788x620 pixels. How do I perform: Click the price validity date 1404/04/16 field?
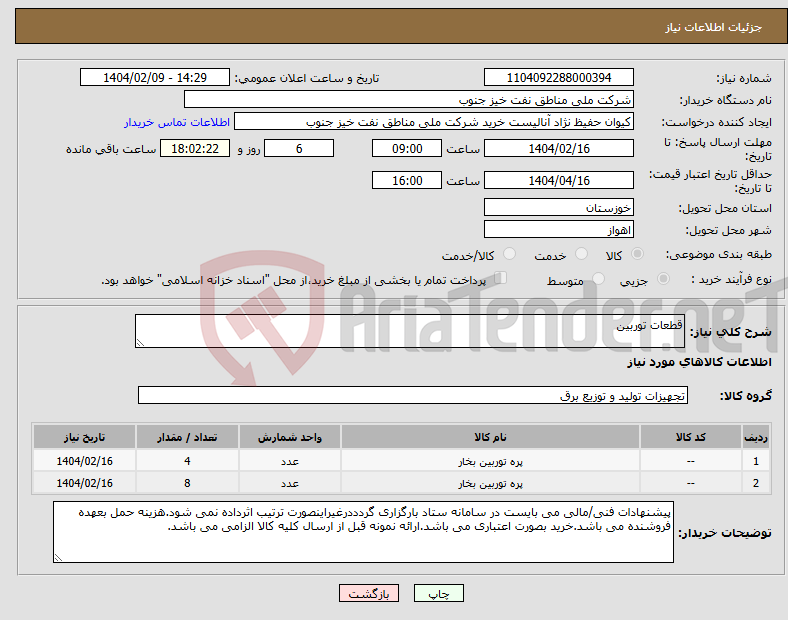coord(558,180)
